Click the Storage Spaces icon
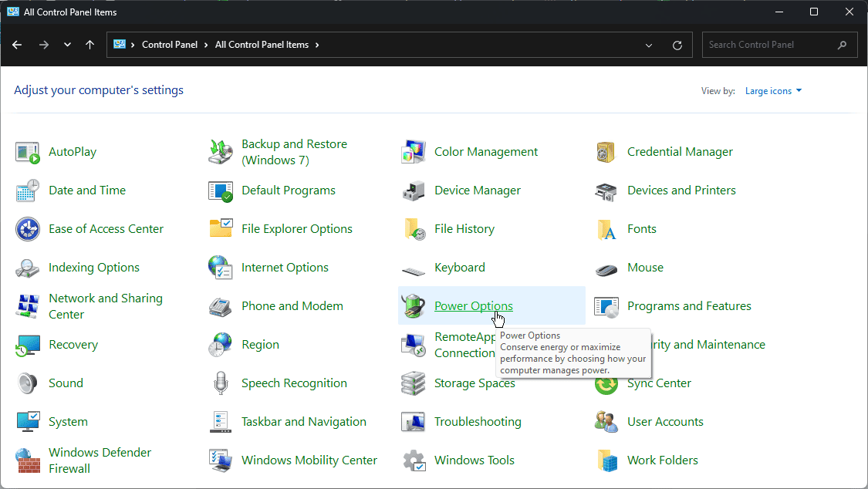 pos(413,383)
